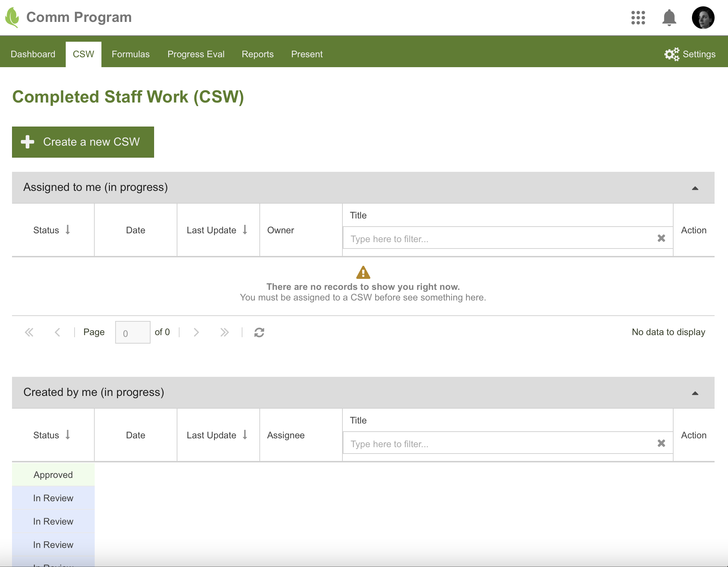
Task: Click the next page arrow
Action: coord(196,332)
